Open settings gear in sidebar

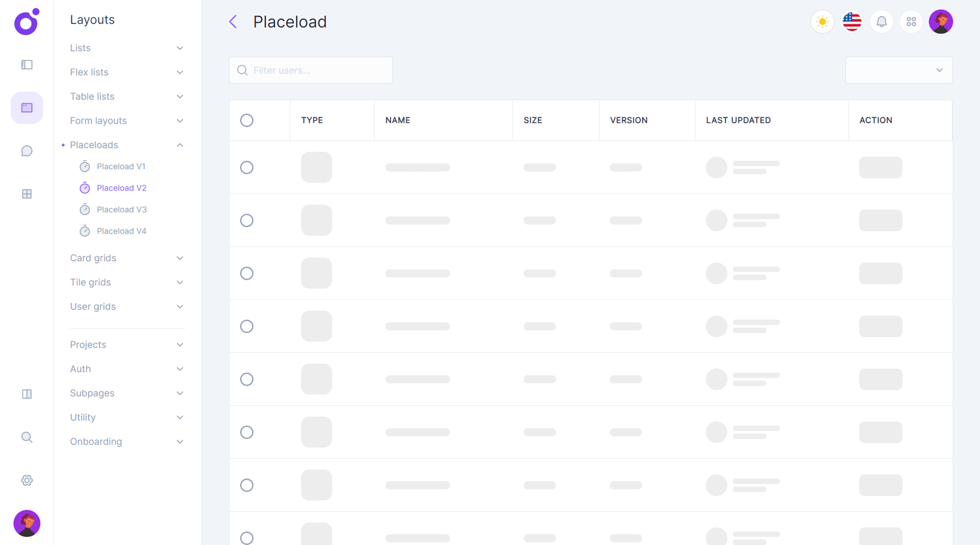click(x=27, y=481)
